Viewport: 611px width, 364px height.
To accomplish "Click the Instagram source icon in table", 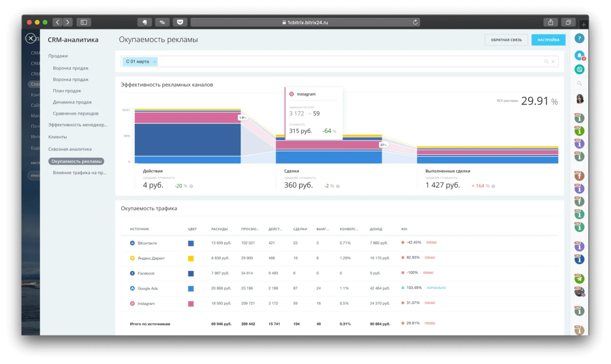I will [132, 304].
